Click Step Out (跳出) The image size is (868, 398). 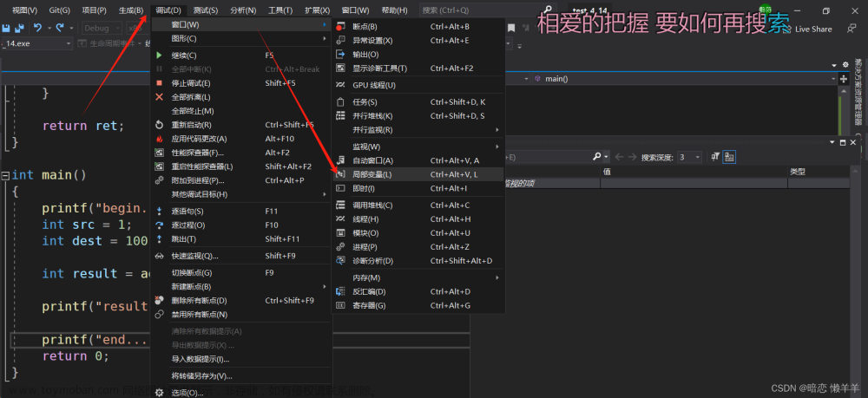[x=242, y=238]
